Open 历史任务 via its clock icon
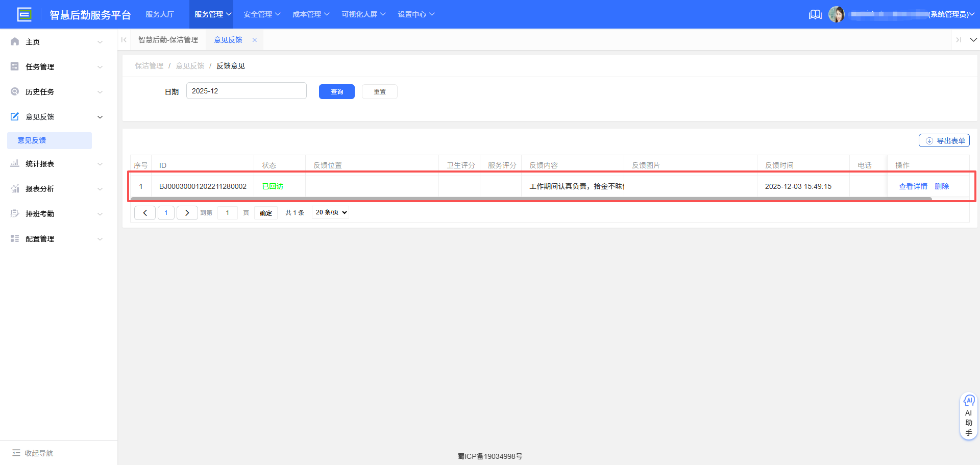This screenshot has width=980, height=465. click(x=14, y=91)
